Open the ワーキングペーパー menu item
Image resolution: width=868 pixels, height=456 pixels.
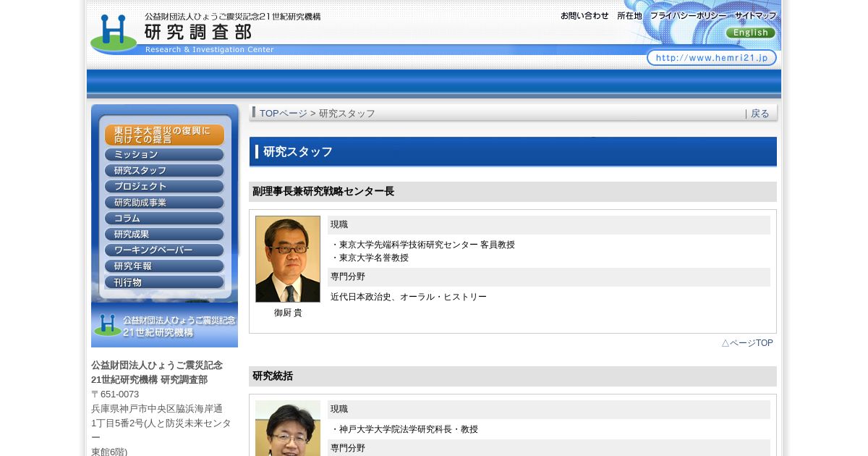pos(164,250)
